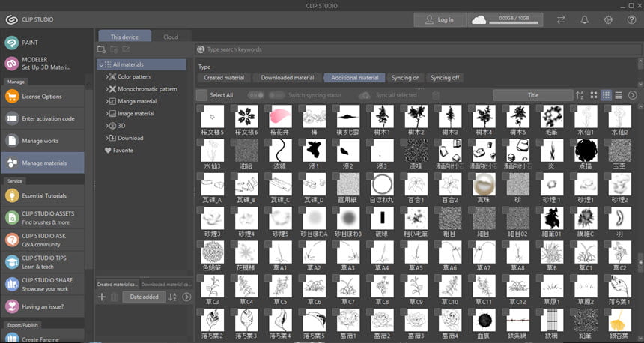Click the CLIP STUDIO logo at top left
Image resolution: width=644 pixels, height=343 pixels.
click(x=11, y=19)
